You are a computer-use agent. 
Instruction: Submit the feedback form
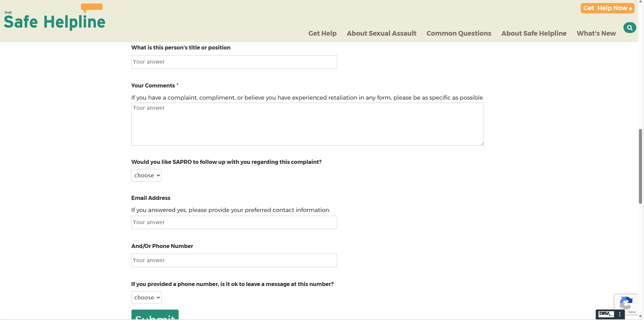(155, 315)
